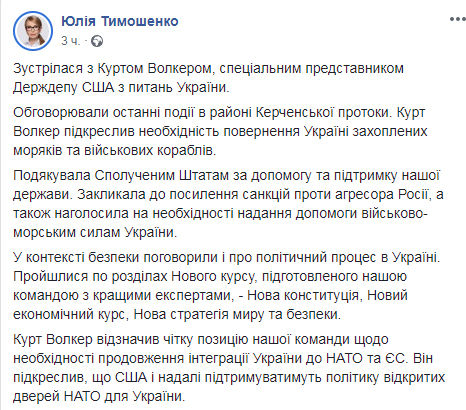Open the Юлія Тимошенко profile name link

120,21
